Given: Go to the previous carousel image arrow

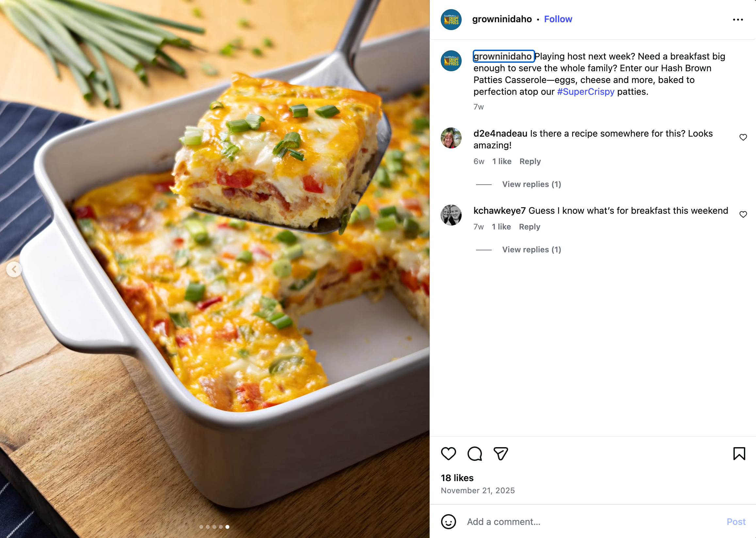Looking at the screenshot, I should pos(14,269).
